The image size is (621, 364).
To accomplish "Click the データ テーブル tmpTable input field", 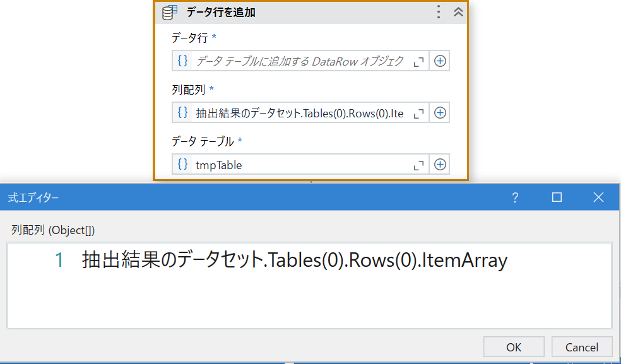I will click(x=300, y=165).
